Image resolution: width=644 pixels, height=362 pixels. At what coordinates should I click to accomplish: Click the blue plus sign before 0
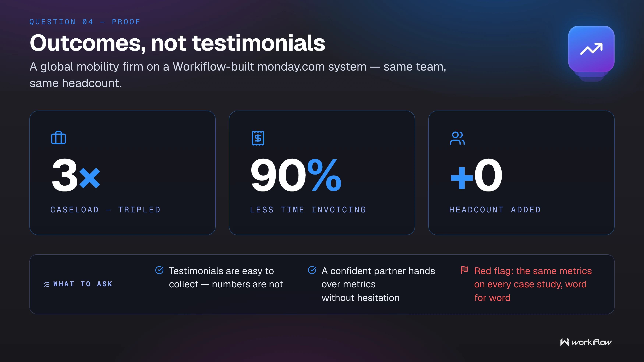461,178
